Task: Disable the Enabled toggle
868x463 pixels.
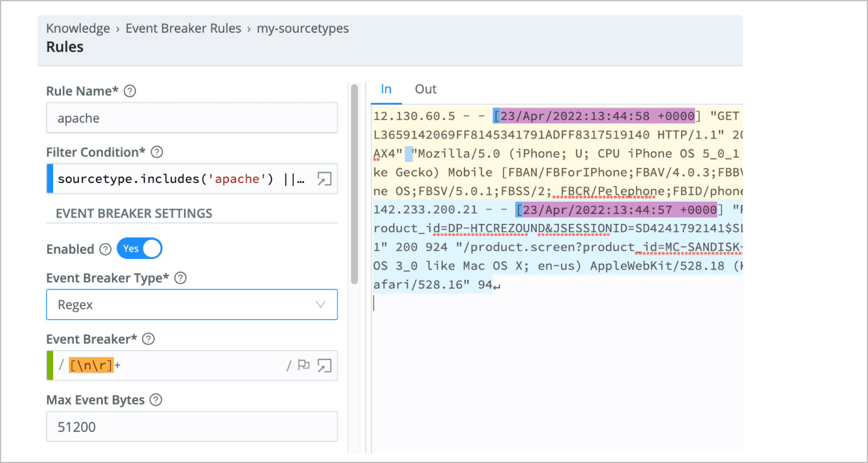Action: click(139, 248)
